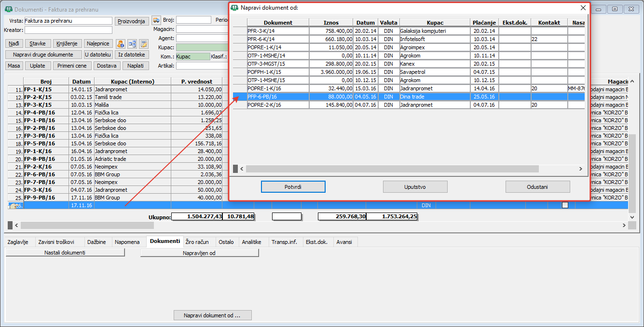The width and height of the screenshot is (644, 327).
Task: Click the Dostava delivery button
Action: (x=107, y=66)
